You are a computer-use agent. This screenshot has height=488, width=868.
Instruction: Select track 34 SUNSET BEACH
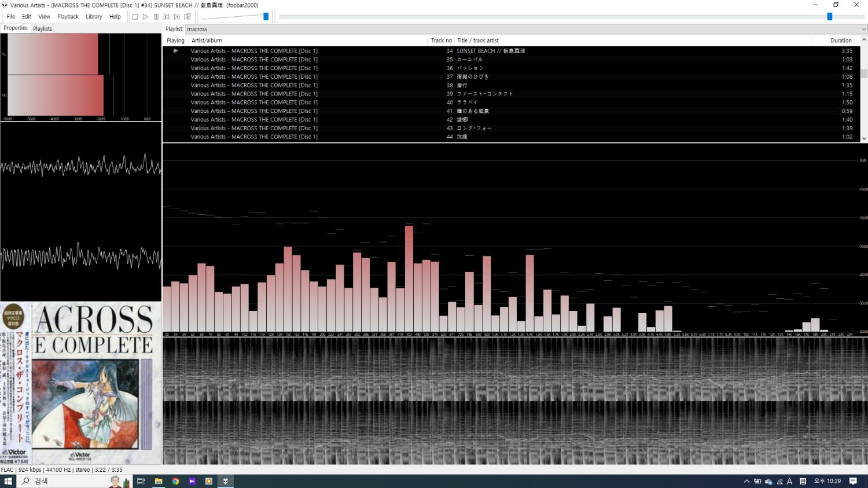tap(511, 51)
